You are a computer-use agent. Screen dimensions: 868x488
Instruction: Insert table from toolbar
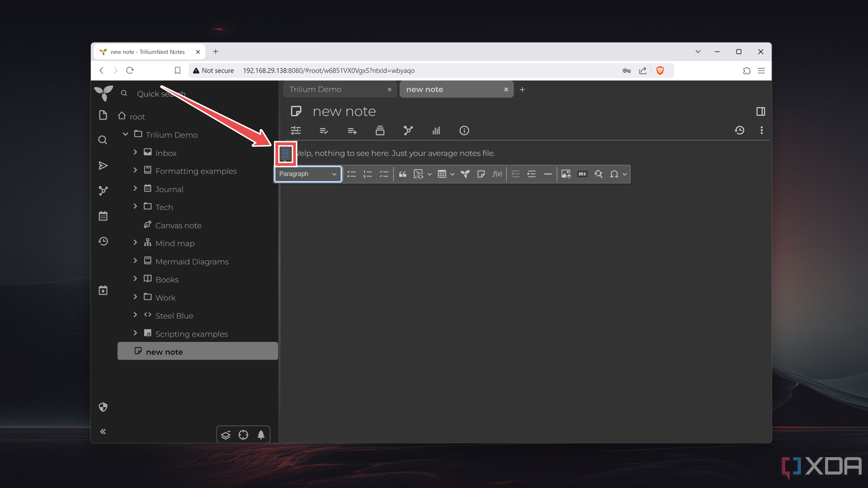click(442, 174)
